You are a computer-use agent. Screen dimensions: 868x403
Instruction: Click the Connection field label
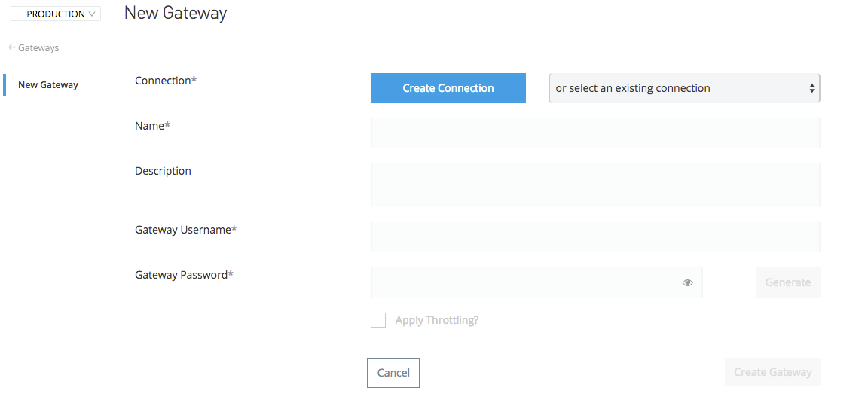click(166, 81)
